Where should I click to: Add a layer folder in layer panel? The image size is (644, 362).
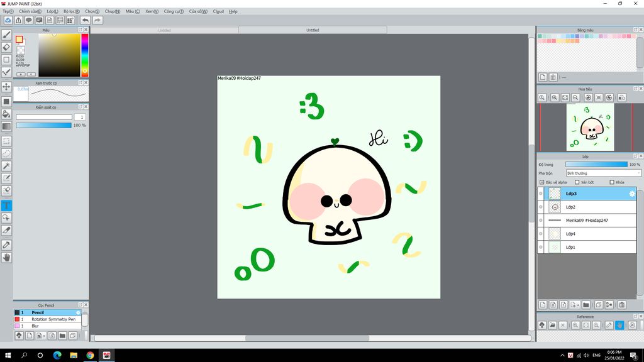coord(586,305)
